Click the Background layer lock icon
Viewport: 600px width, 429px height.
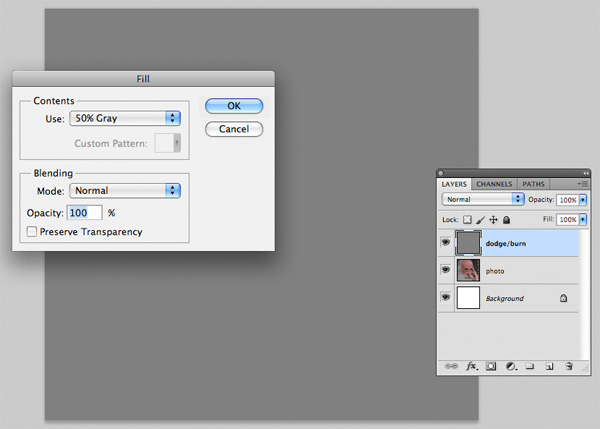[563, 298]
